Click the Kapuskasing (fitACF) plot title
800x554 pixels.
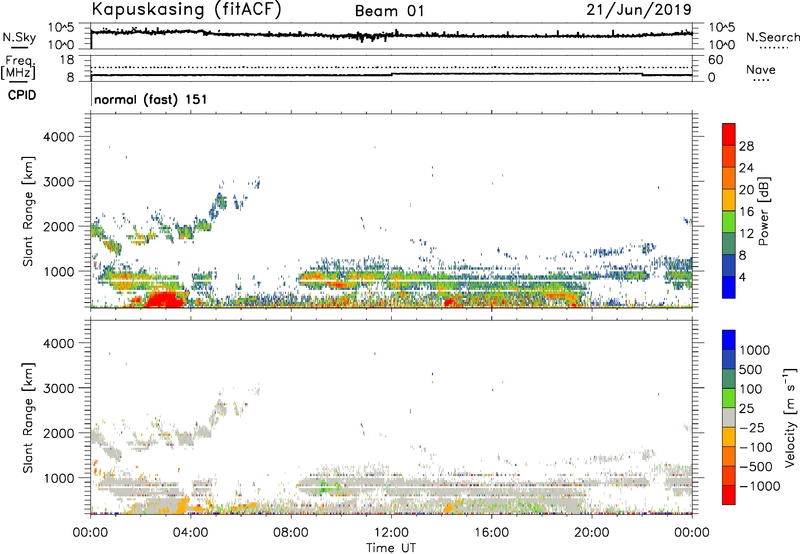pyautogui.click(x=186, y=9)
